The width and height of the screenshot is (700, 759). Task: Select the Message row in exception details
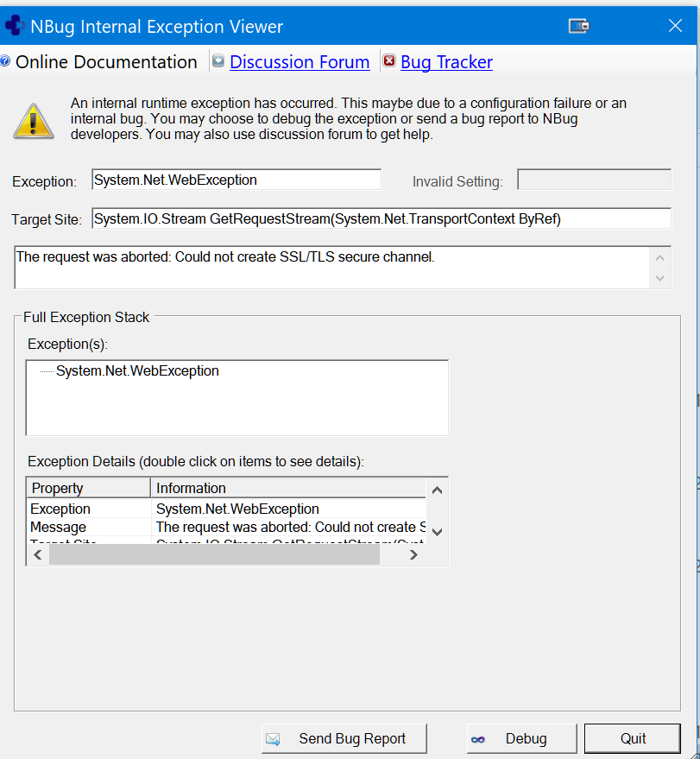tap(59, 527)
